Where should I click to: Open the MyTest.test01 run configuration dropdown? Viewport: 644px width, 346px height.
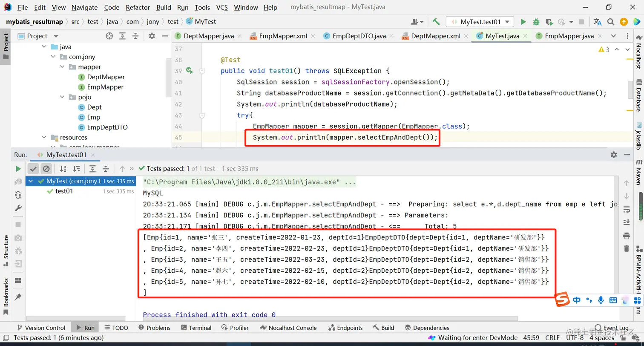tap(480, 22)
